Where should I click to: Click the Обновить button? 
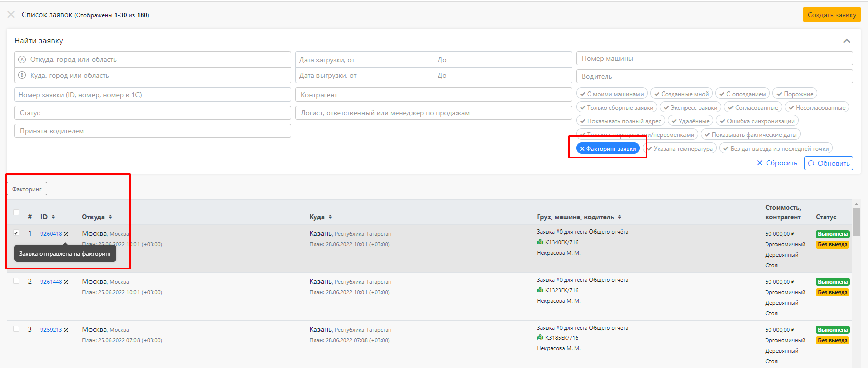(829, 163)
